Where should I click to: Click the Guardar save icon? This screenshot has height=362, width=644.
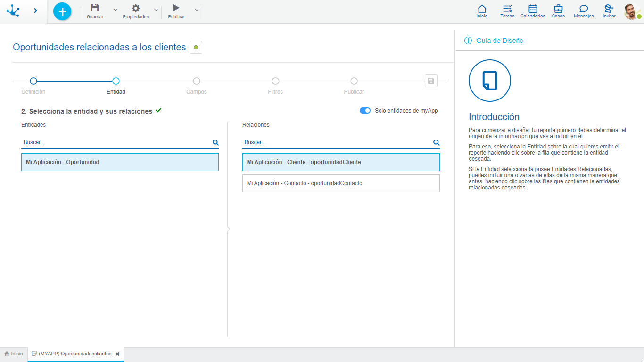[95, 8]
